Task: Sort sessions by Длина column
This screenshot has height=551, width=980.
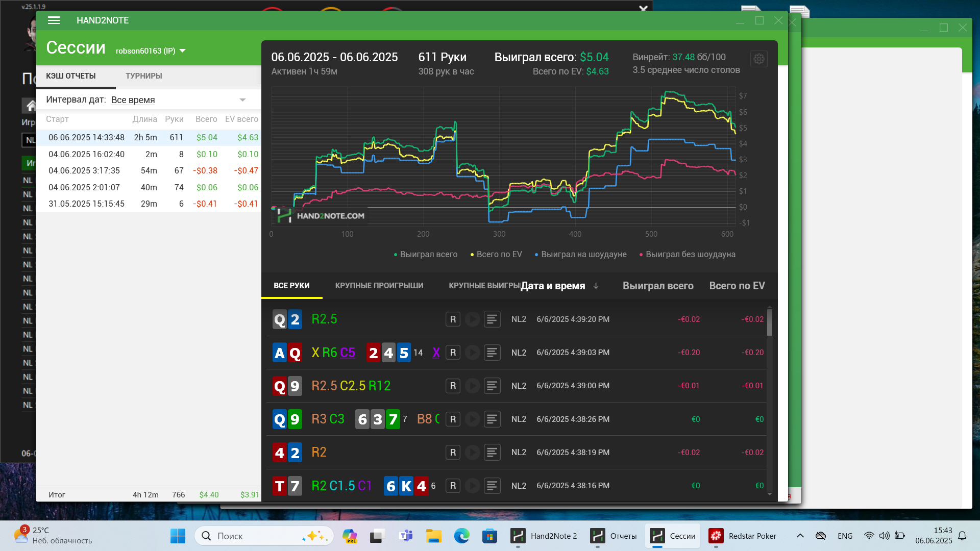Action: click(x=144, y=119)
